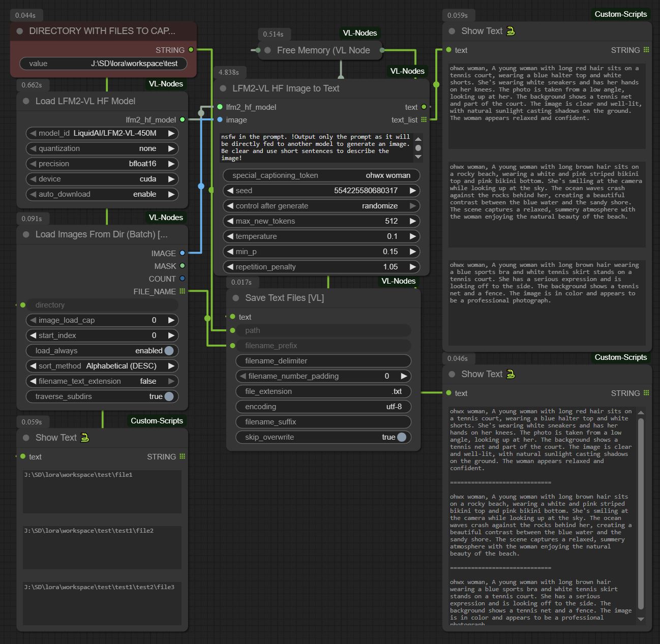The height and width of the screenshot is (644, 660).
Task: Collapse the DIRECTORY WITH FILES TO CAP node
Action: 20,31
